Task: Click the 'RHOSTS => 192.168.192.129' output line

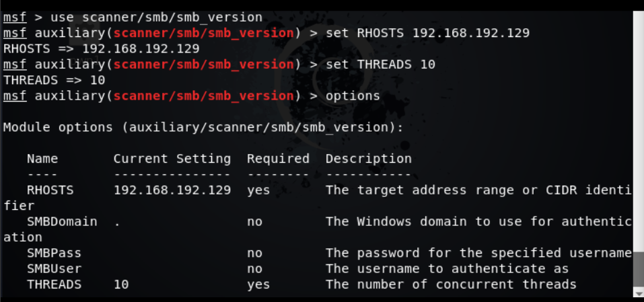Action: pyautogui.click(x=101, y=48)
